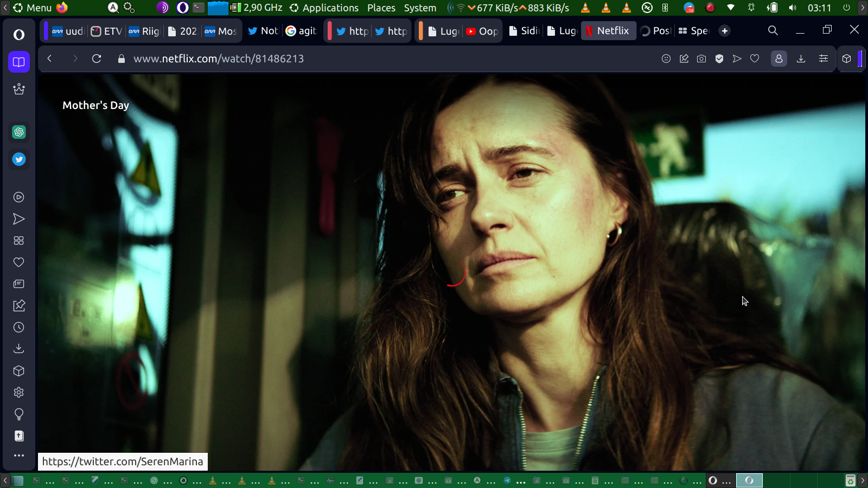Open the Speed Dial grid icon in sidebar
868x488 pixels.
19,241
